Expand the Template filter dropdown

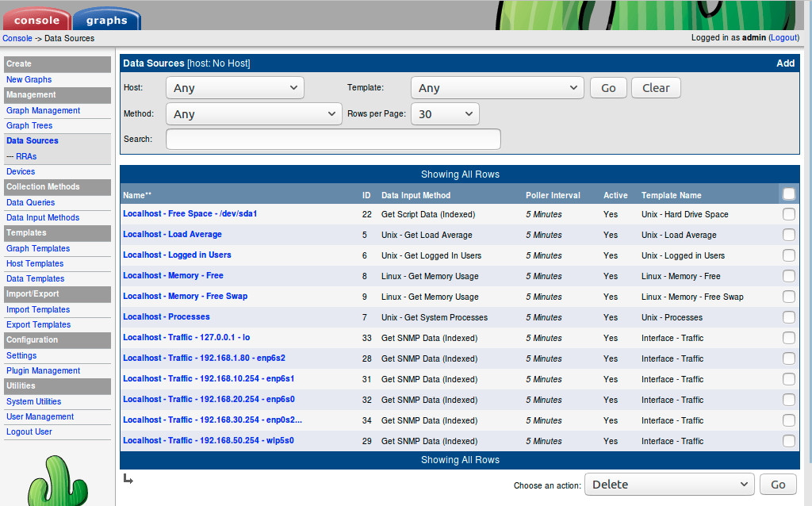pos(497,88)
